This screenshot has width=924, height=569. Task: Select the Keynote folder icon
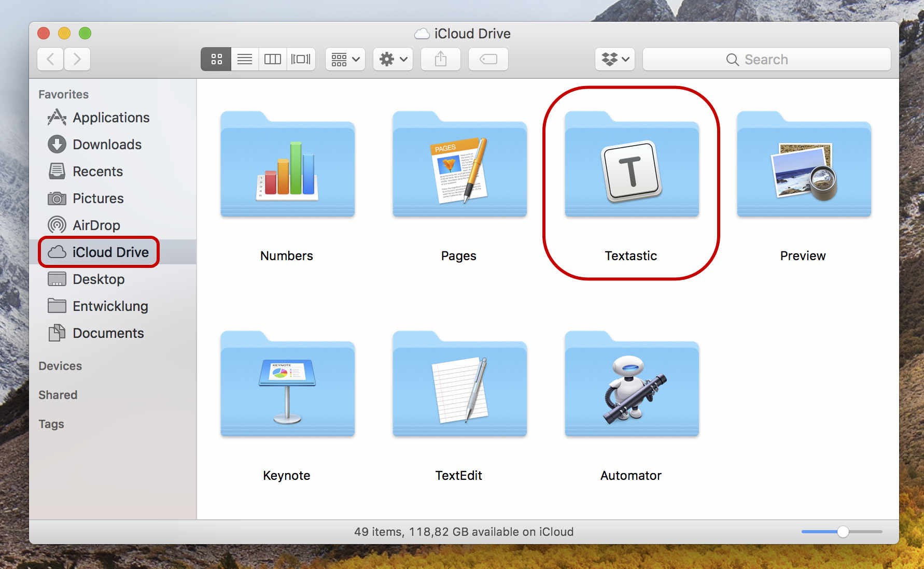click(287, 383)
